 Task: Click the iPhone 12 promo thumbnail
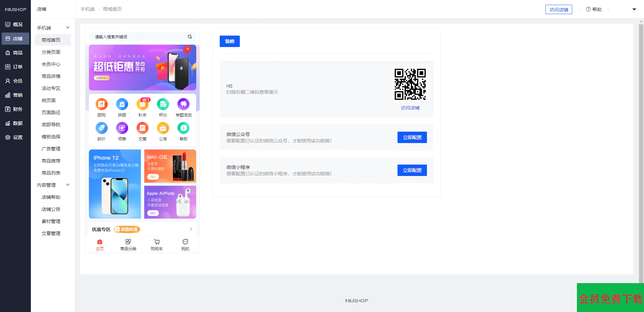115,184
